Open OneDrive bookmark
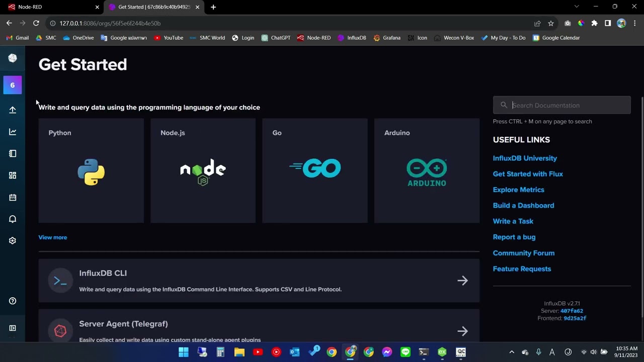 click(78, 38)
